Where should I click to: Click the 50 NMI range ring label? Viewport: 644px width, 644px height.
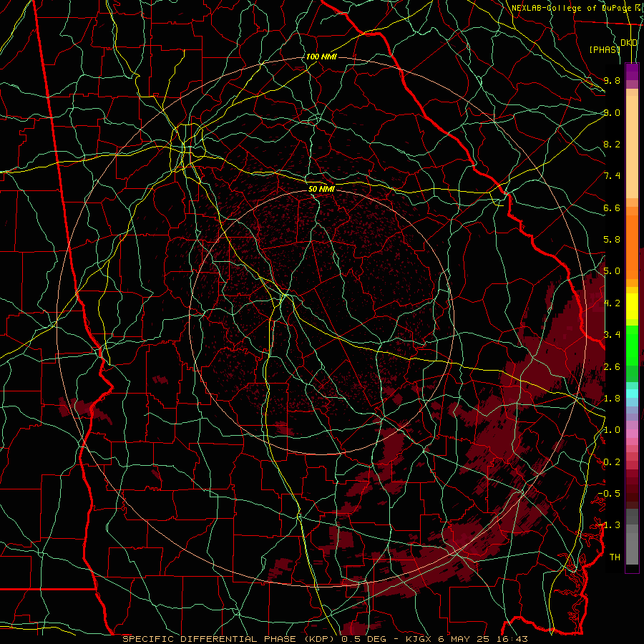(x=321, y=190)
